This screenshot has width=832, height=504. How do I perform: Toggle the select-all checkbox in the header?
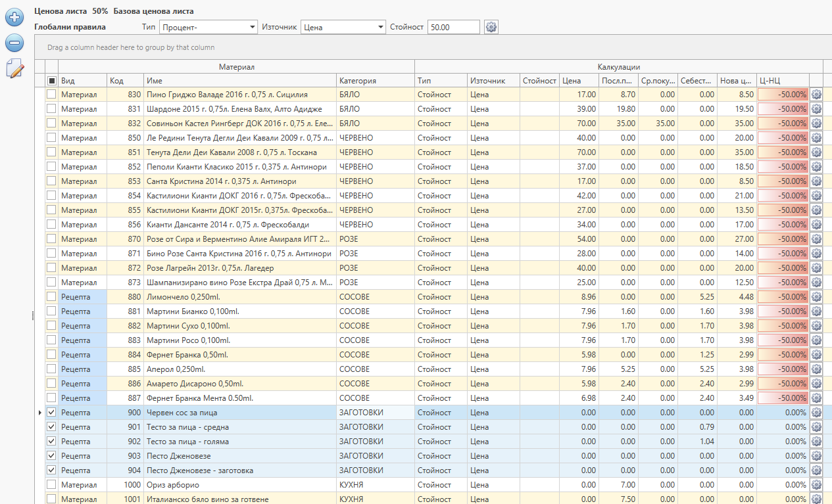pyautogui.click(x=51, y=81)
